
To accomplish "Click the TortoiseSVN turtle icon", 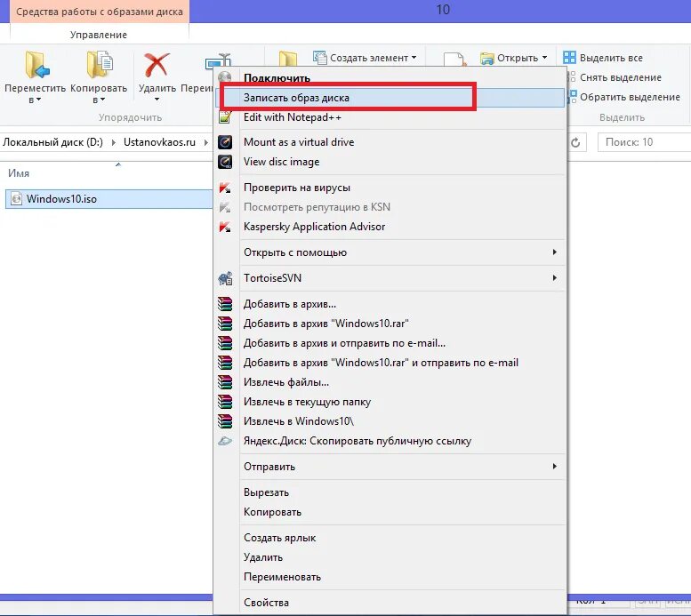I will click(225, 278).
